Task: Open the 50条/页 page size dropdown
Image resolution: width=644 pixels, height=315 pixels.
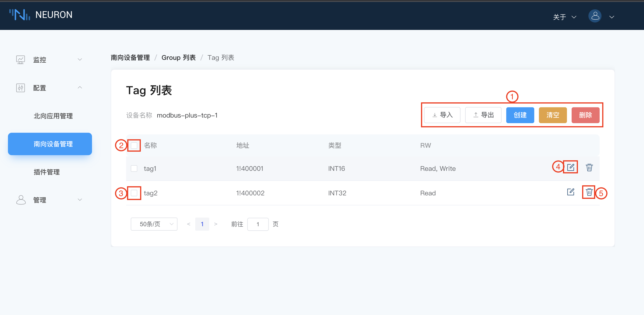Action: (154, 224)
